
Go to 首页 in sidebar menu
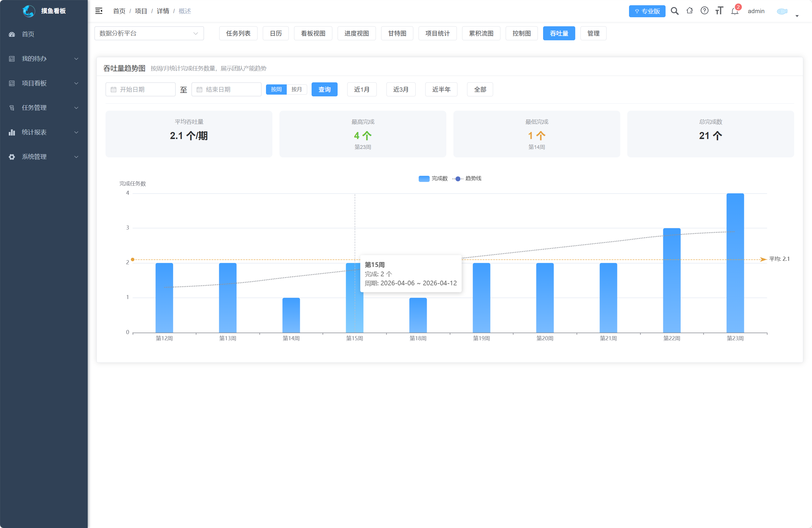pyautogui.click(x=44, y=34)
